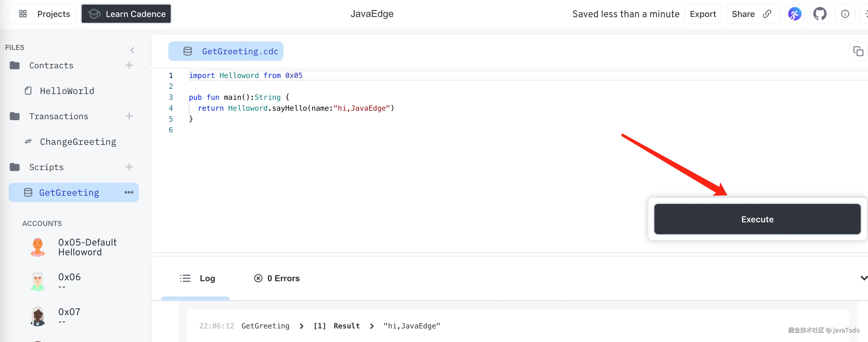Copy code using the copy icon
Viewport: 868px width, 342px height.
858,52
